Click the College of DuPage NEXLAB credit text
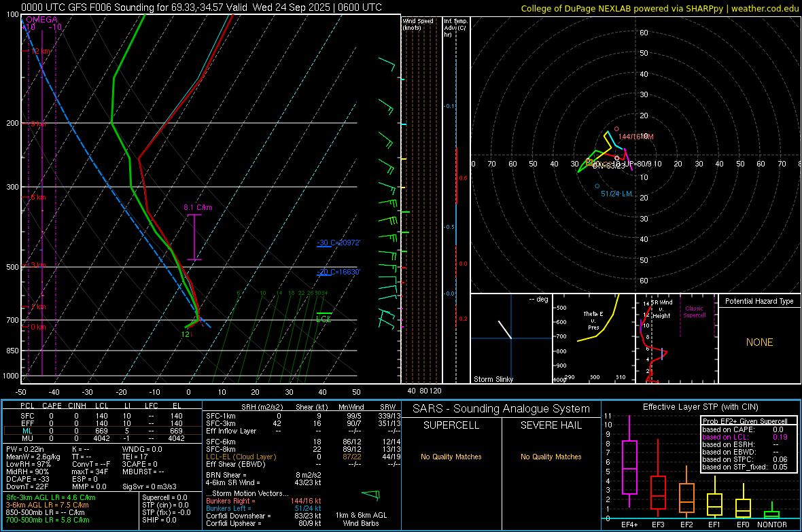The width and height of the screenshot is (802, 532). pos(659,8)
